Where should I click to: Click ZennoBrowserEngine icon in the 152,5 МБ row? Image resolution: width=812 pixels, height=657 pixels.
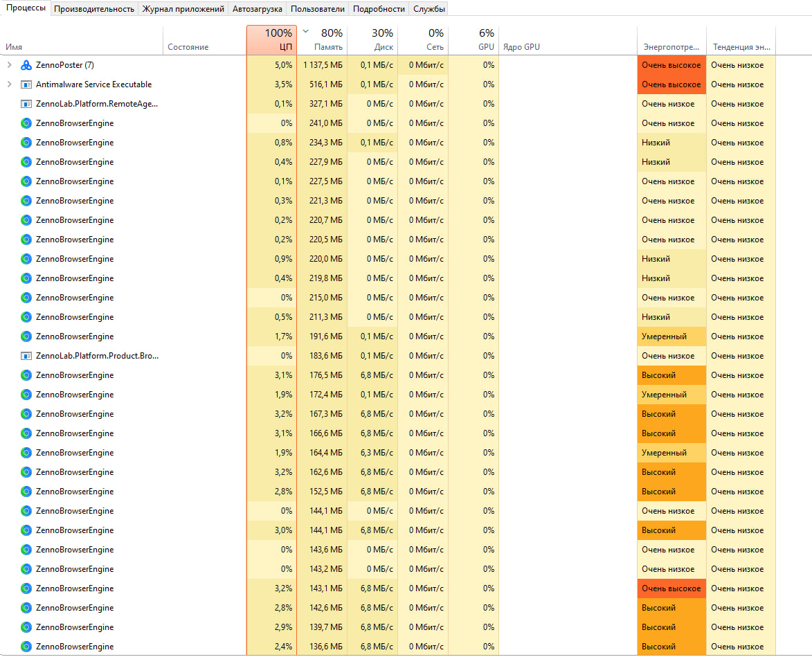(x=26, y=492)
